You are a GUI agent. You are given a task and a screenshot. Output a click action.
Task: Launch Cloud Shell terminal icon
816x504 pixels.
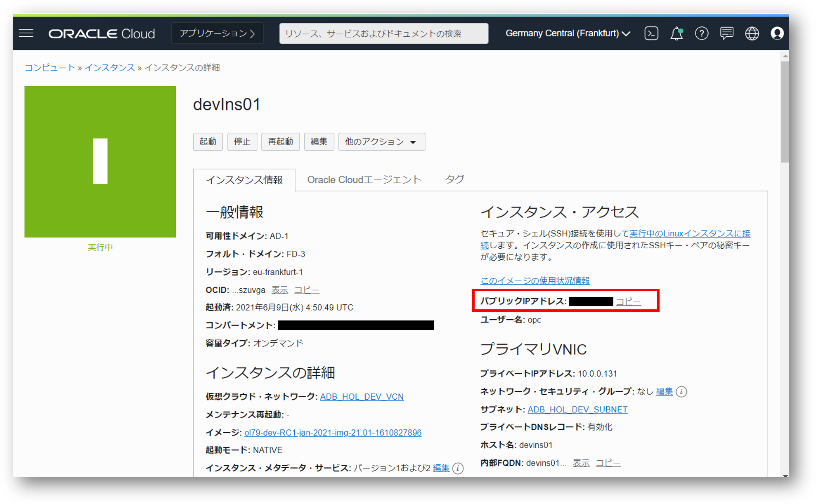651,33
